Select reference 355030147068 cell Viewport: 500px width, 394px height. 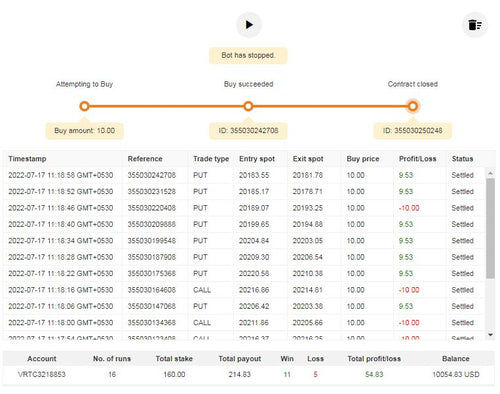[152, 306]
